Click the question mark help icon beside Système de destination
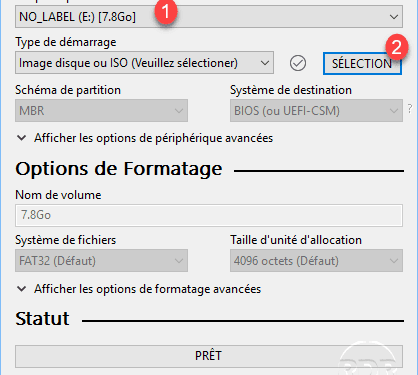The height and width of the screenshot is (375, 418). click(x=410, y=109)
